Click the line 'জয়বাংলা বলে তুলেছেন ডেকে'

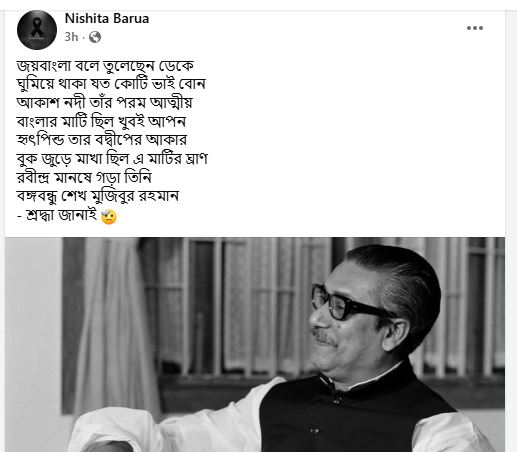(x=105, y=65)
